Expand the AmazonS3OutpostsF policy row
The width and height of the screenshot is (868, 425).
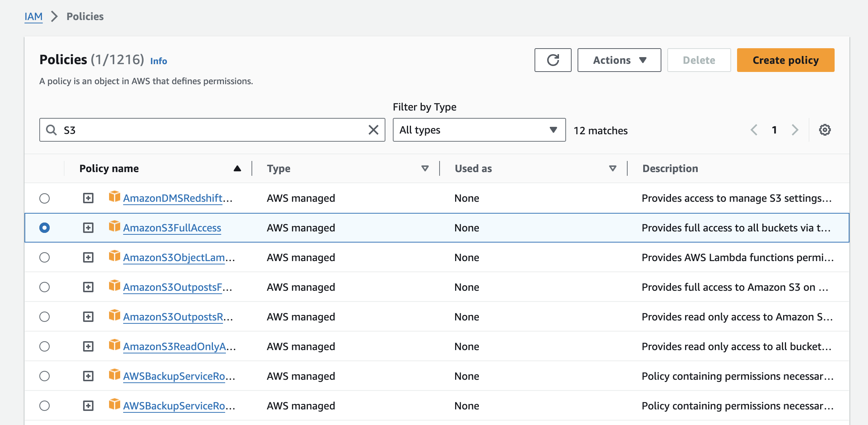coord(88,287)
